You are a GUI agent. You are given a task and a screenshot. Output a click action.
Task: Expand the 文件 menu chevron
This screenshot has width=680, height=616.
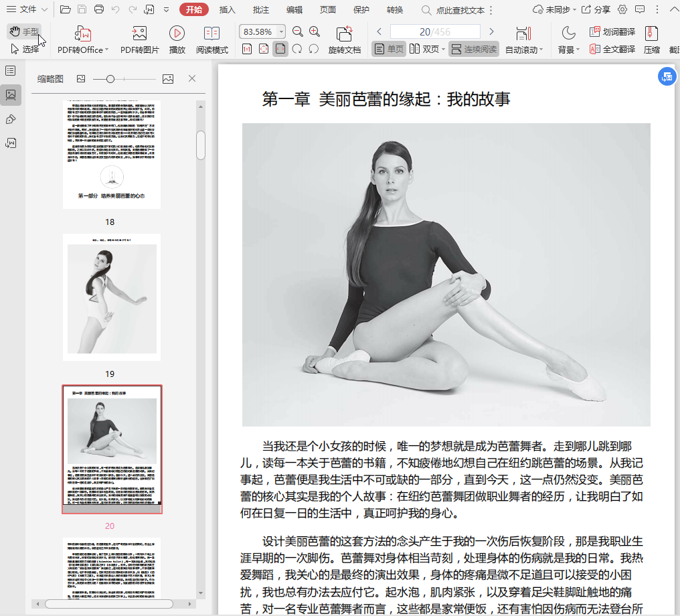[44, 9]
